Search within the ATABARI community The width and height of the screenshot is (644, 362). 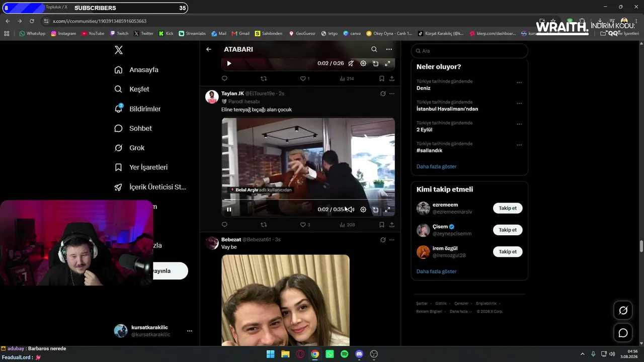pyautogui.click(x=374, y=49)
